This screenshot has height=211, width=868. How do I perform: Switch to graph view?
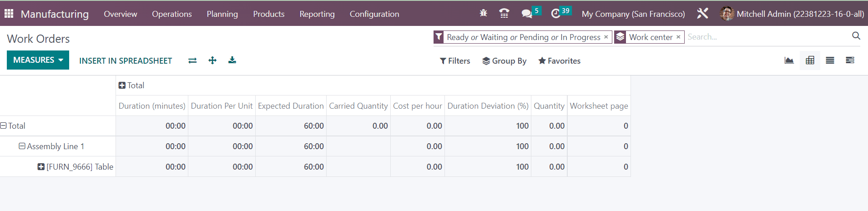point(789,60)
